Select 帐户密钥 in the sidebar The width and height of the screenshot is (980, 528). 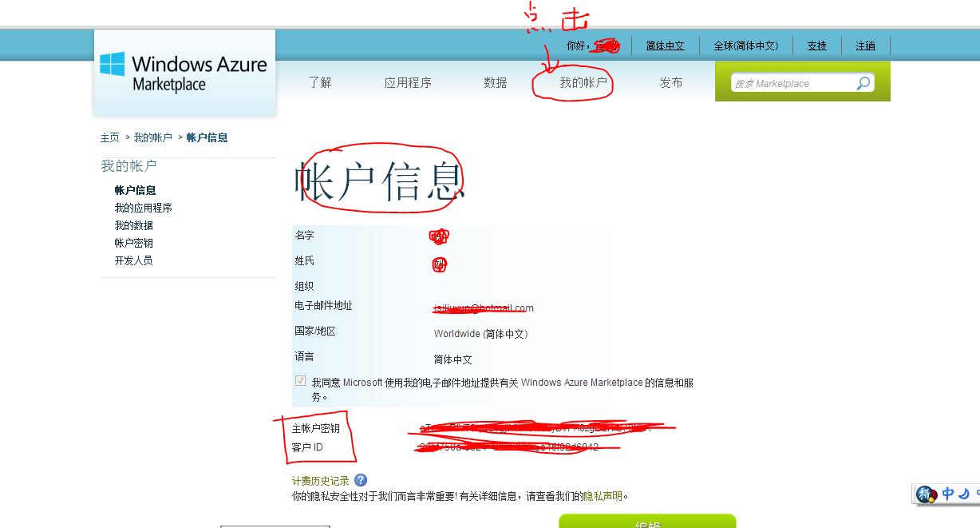[x=133, y=243]
